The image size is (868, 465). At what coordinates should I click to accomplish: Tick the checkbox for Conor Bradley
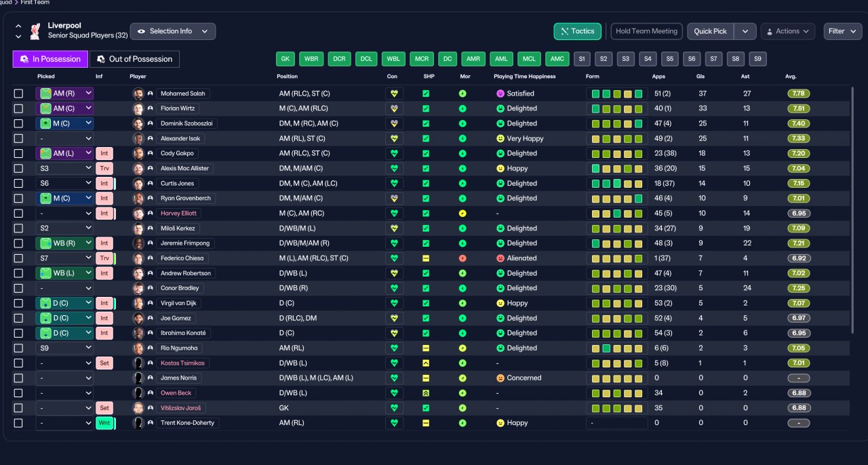coord(18,288)
